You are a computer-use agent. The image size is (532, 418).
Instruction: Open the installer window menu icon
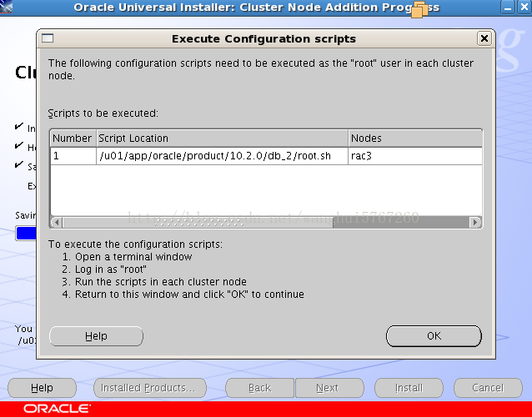pos(6,7)
